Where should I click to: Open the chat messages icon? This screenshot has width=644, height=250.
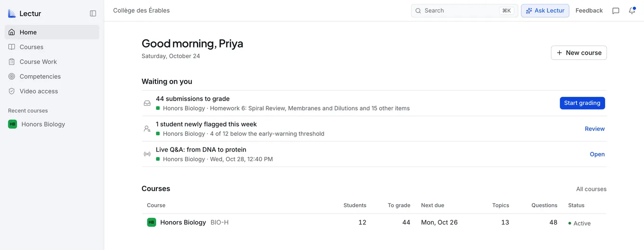tap(616, 10)
